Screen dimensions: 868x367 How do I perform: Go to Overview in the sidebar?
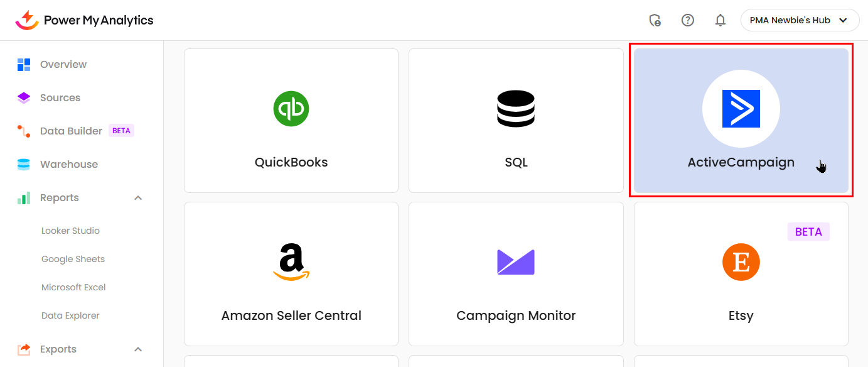coord(63,65)
